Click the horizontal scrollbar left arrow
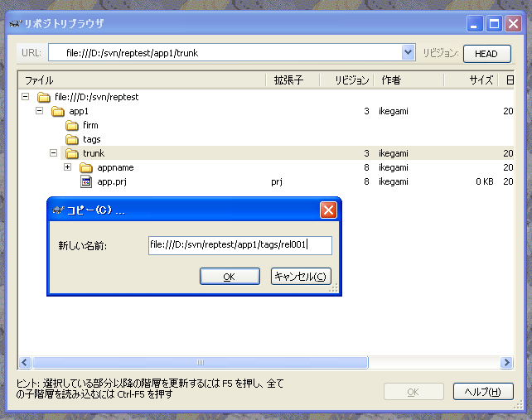Screen dimensions: 532x420 pyautogui.click(x=25, y=362)
